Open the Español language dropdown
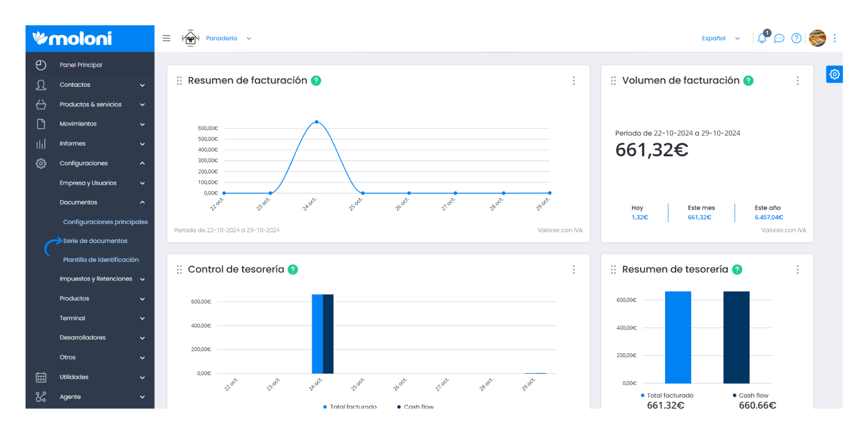868x434 pixels. tap(721, 38)
